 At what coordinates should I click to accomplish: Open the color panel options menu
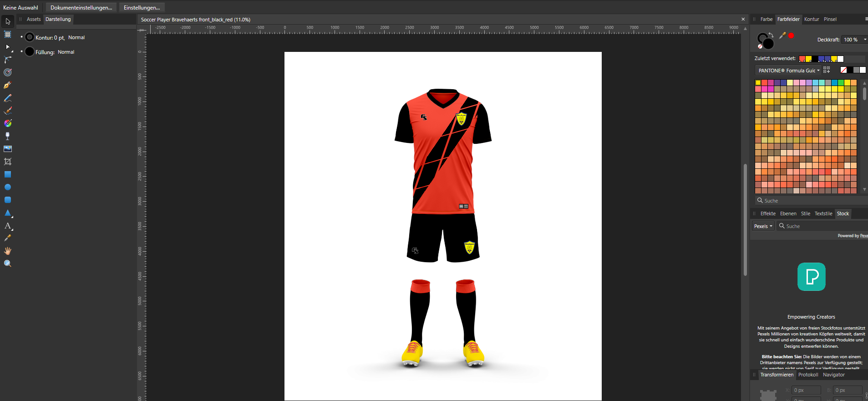click(x=866, y=19)
